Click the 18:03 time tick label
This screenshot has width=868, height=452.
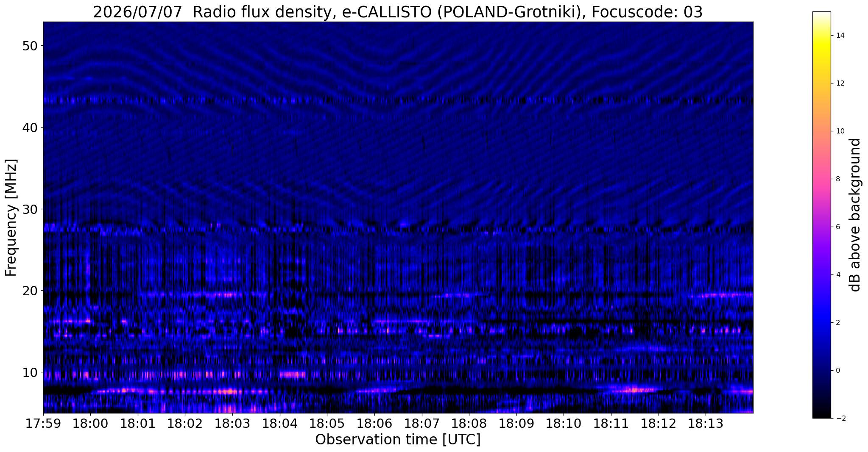tap(232, 423)
